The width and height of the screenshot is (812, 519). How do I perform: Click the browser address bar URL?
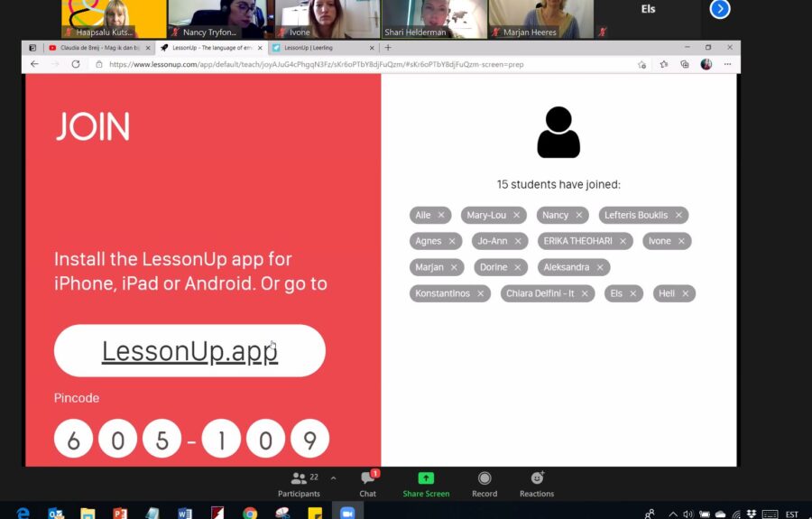[317, 65]
